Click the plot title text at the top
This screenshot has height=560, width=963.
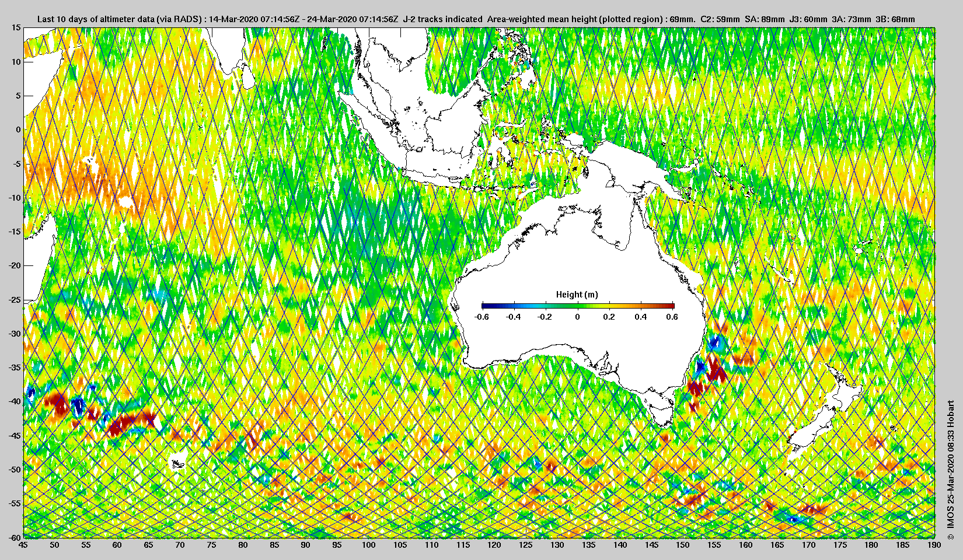pos(476,19)
